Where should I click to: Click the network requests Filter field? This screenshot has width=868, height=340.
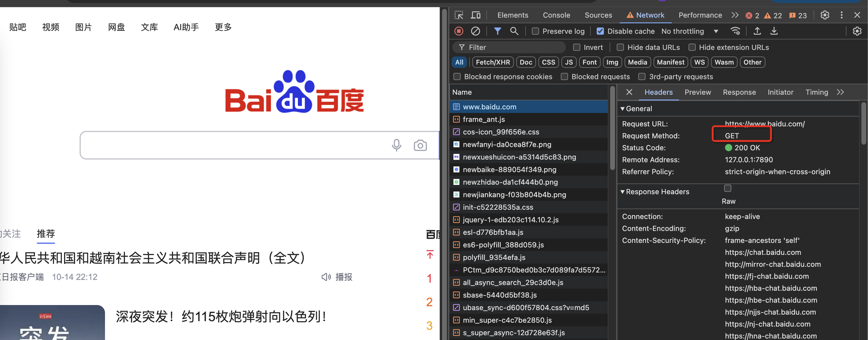[509, 47]
